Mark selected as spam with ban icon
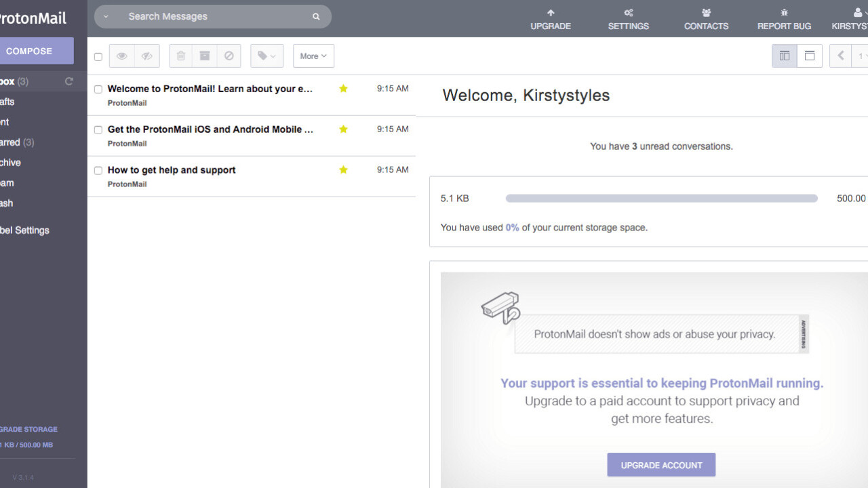This screenshot has height=488, width=868. pyautogui.click(x=229, y=56)
